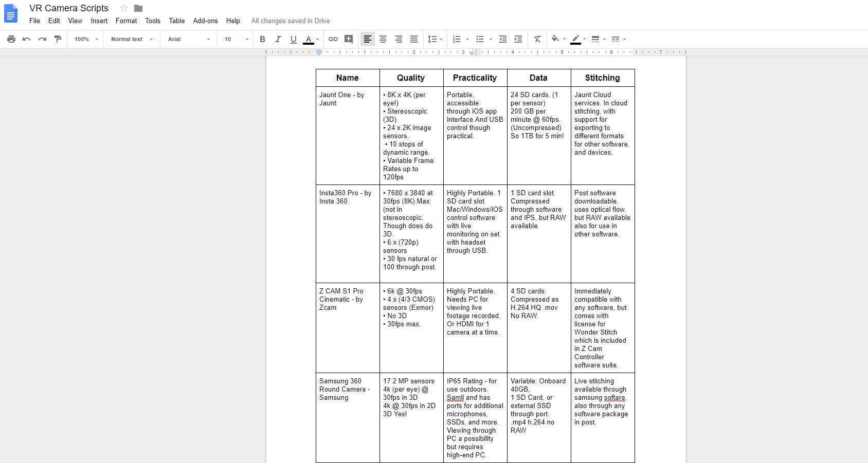Undo the last action

click(27, 39)
